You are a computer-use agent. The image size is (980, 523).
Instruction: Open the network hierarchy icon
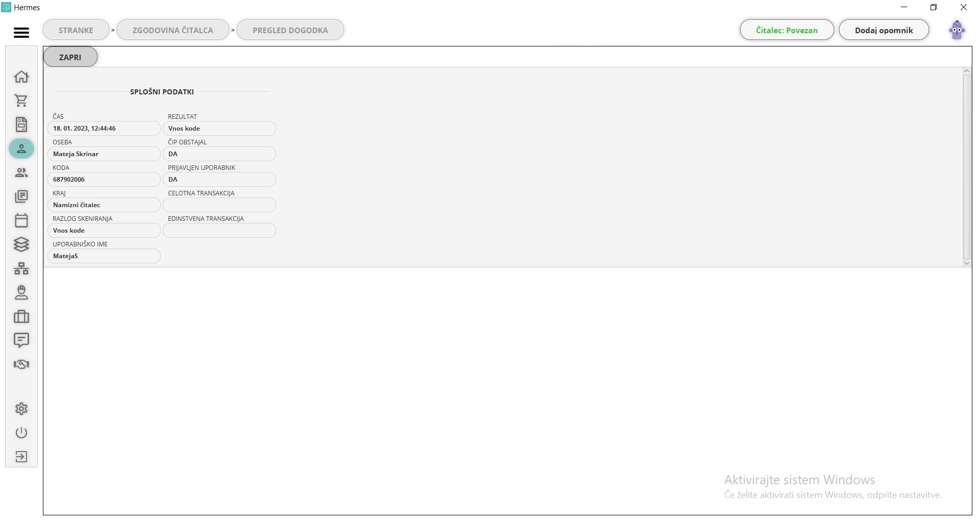(x=21, y=268)
